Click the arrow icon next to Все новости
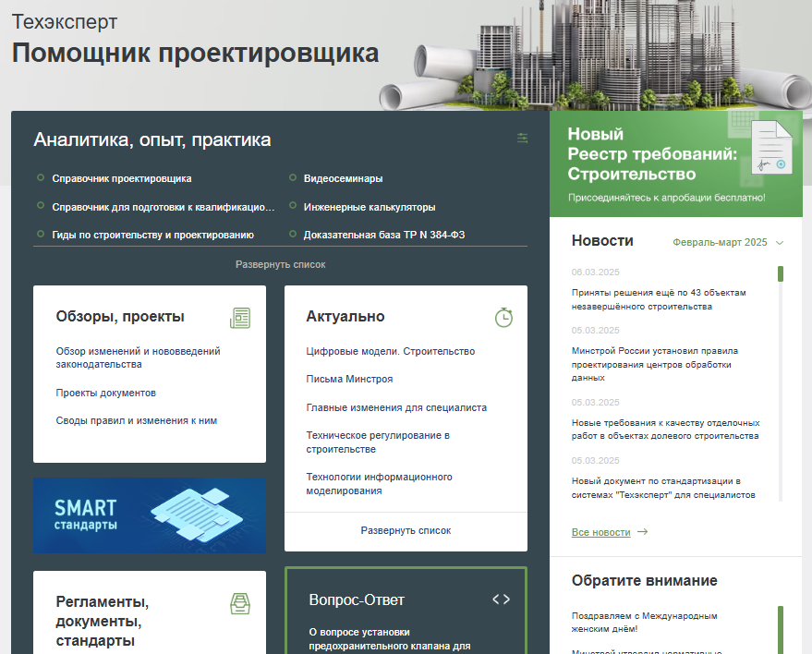Viewport: 812px width, 654px height. click(643, 532)
